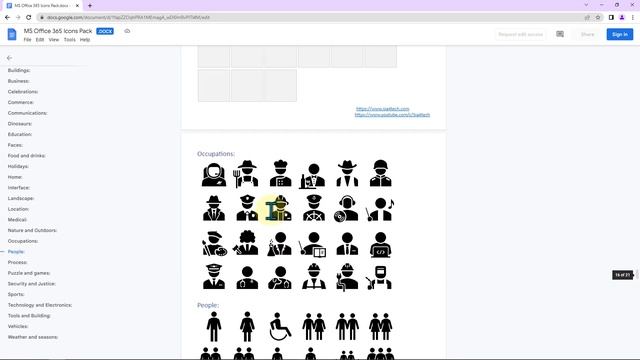
Task: Select the welder with mask icon
Action: click(x=379, y=277)
